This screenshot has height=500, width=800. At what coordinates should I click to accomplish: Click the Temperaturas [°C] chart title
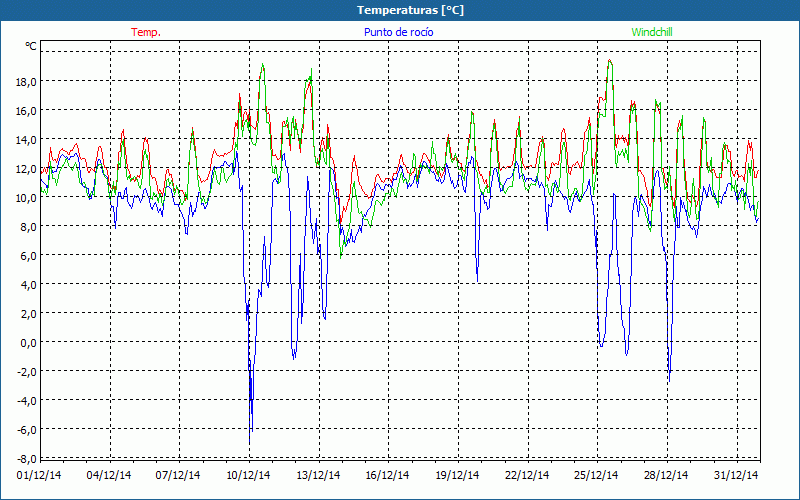410,10
